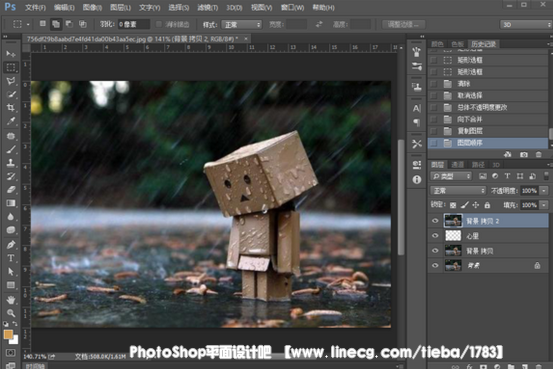
Task: Select the Hand tool
Action: 11,300
